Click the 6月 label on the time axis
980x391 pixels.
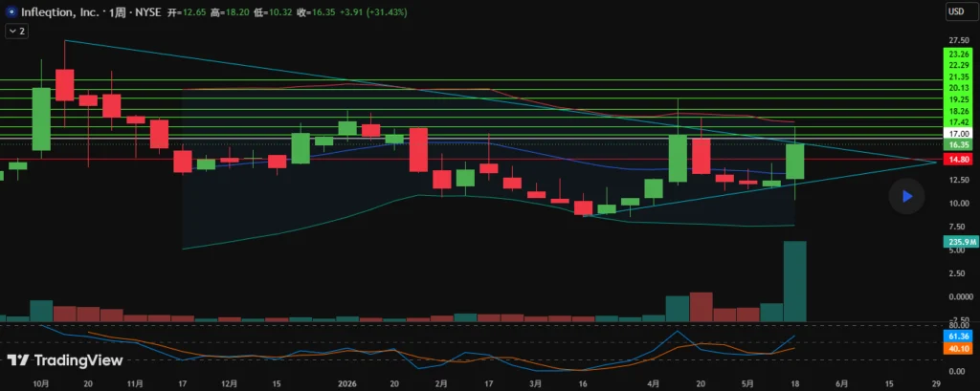point(842,383)
